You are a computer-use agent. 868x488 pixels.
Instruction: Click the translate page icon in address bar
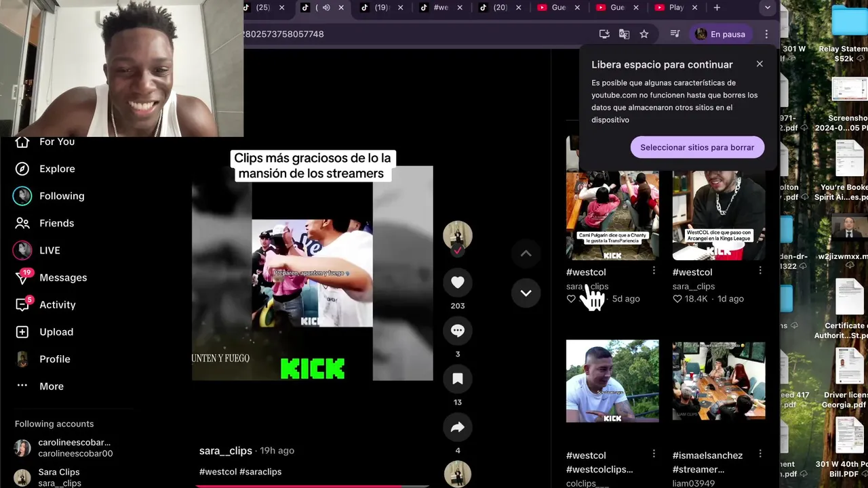pyautogui.click(x=625, y=34)
